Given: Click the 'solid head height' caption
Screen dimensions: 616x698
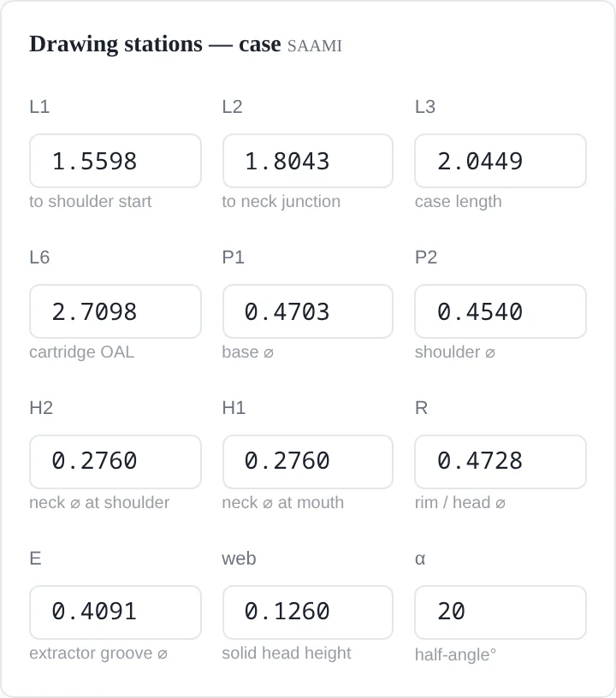Looking at the screenshot, I should [x=287, y=653].
